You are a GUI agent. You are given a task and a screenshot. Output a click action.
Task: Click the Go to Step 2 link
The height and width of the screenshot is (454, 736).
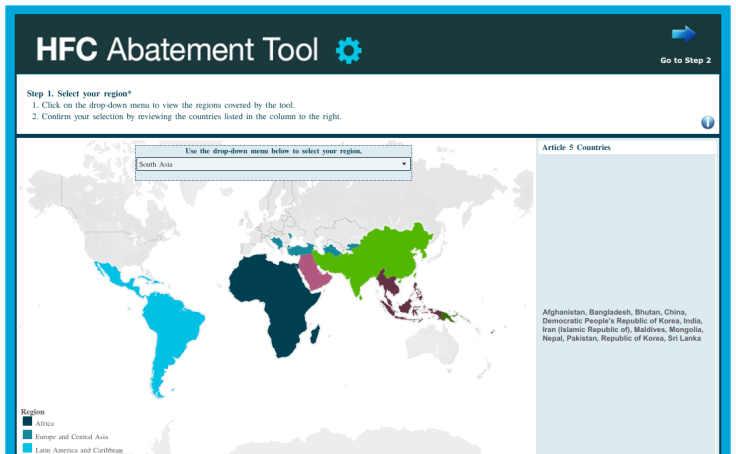685,60
